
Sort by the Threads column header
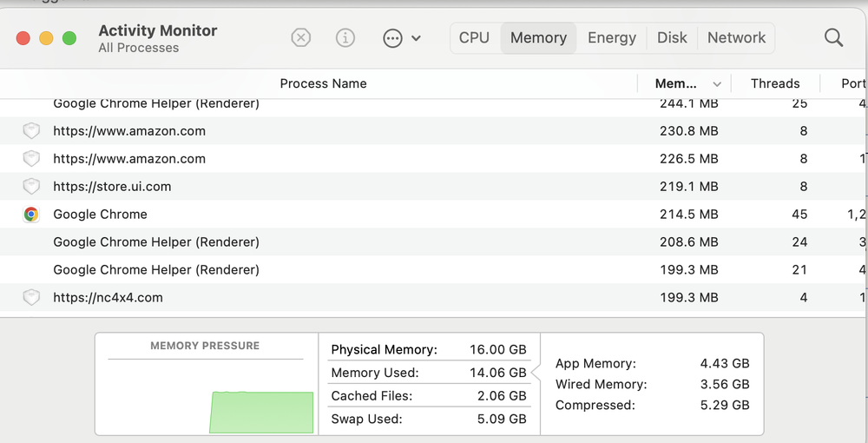coord(775,83)
